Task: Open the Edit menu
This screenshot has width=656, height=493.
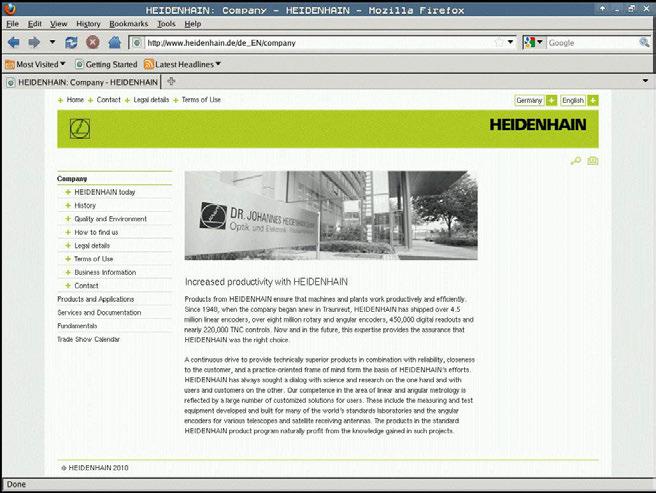Action: pos(34,24)
